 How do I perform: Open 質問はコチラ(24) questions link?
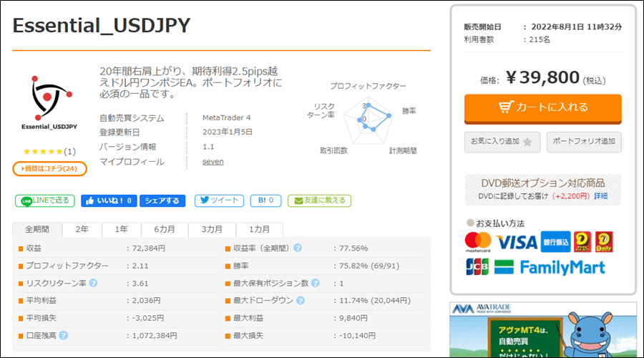point(50,169)
